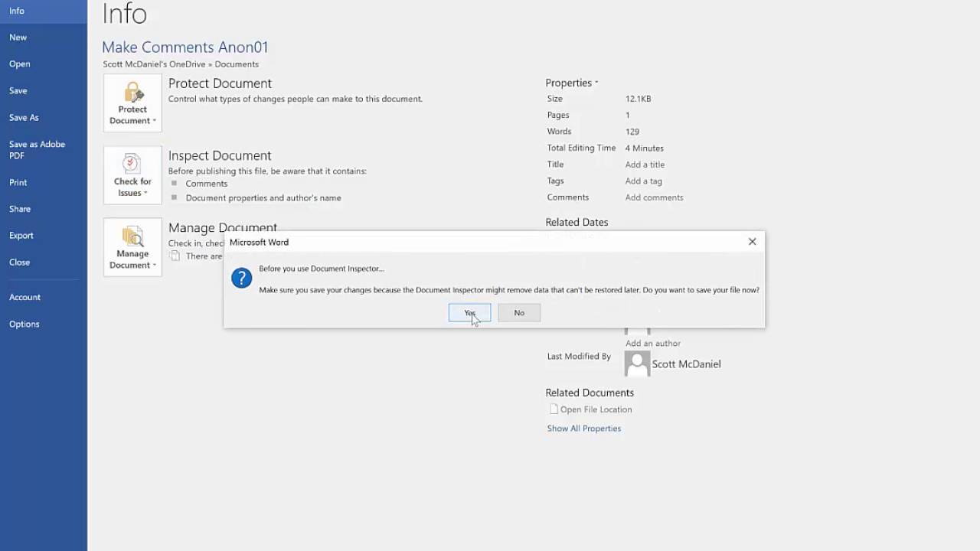The width and height of the screenshot is (980, 551).
Task: Open the Protect Document dropdown button
Action: pos(132,103)
